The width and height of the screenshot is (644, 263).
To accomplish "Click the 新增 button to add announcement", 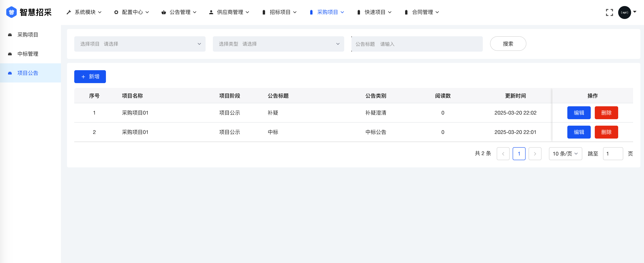I will tap(90, 76).
